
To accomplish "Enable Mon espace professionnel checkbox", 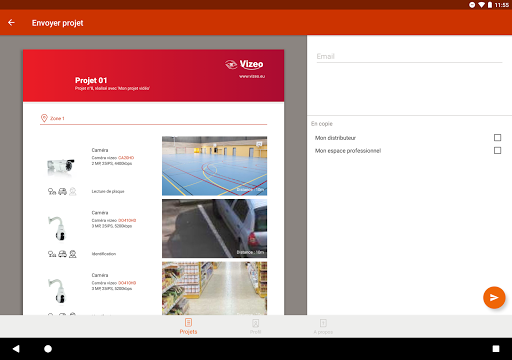I will click(x=497, y=151).
